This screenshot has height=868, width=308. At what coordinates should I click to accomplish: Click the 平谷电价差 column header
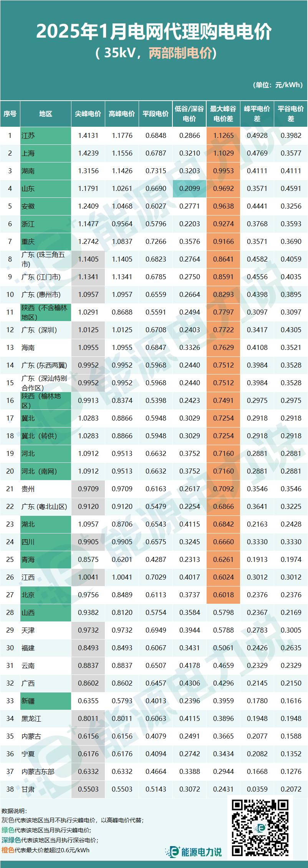291,114
